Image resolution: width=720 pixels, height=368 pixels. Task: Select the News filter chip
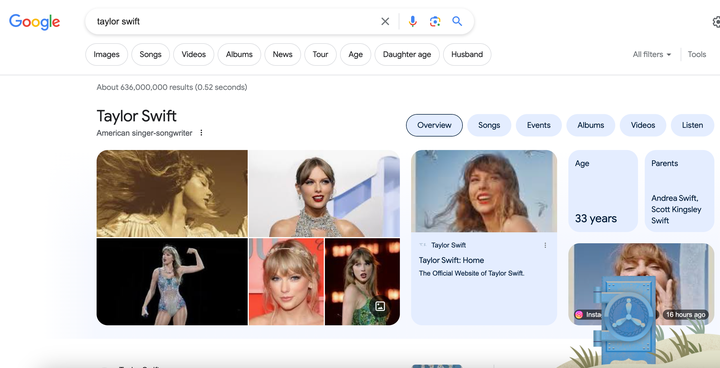click(282, 54)
